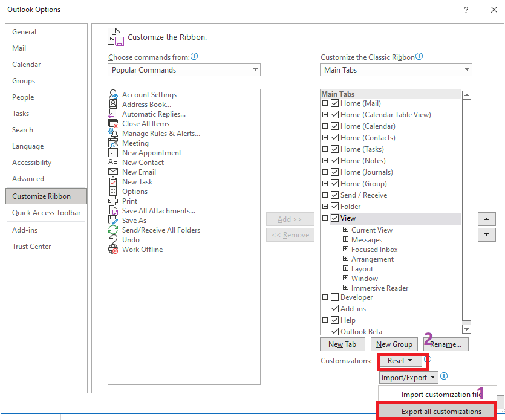This screenshot has height=420, width=505.
Task: Uncheck the View tab checkbox
Action: pyautogui.click(x=334, y=218)
